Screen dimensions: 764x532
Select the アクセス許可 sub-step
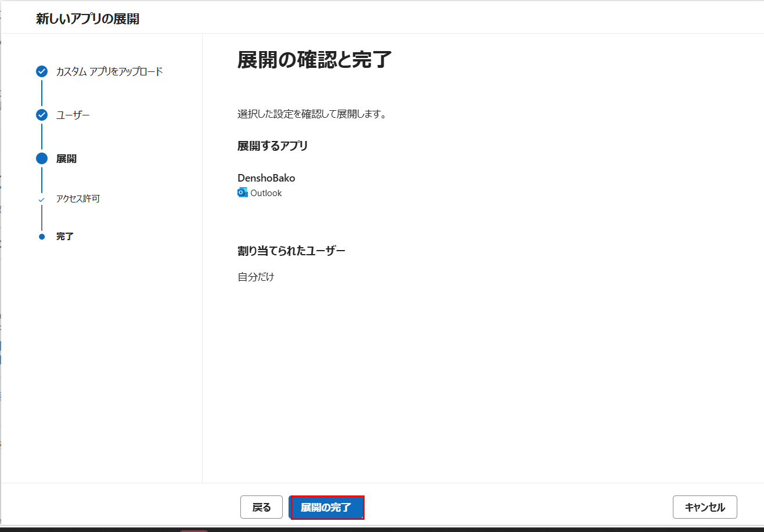78,199
